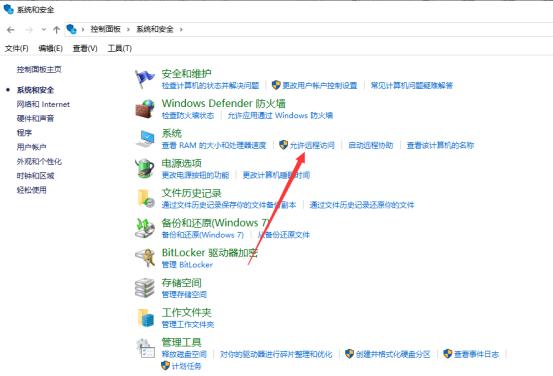The height and width of the screenshot is (376, 553).
Task: Open the 文件历史记录 heading
Action: click(192, 193)
